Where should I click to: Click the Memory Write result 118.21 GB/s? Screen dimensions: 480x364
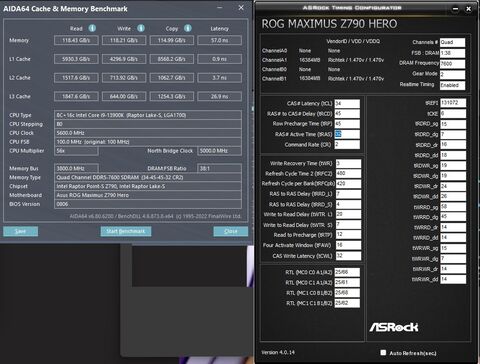(124, 40)
